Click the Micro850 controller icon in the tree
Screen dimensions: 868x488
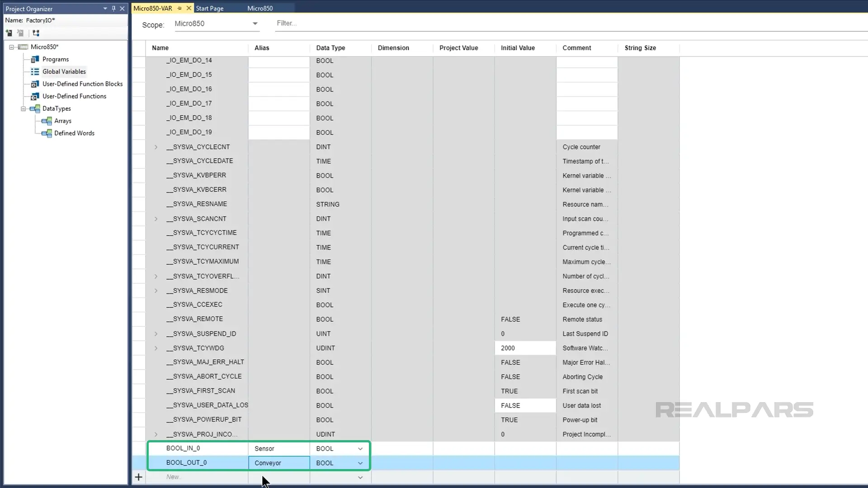pyautogui.click(x=23, y=47)
